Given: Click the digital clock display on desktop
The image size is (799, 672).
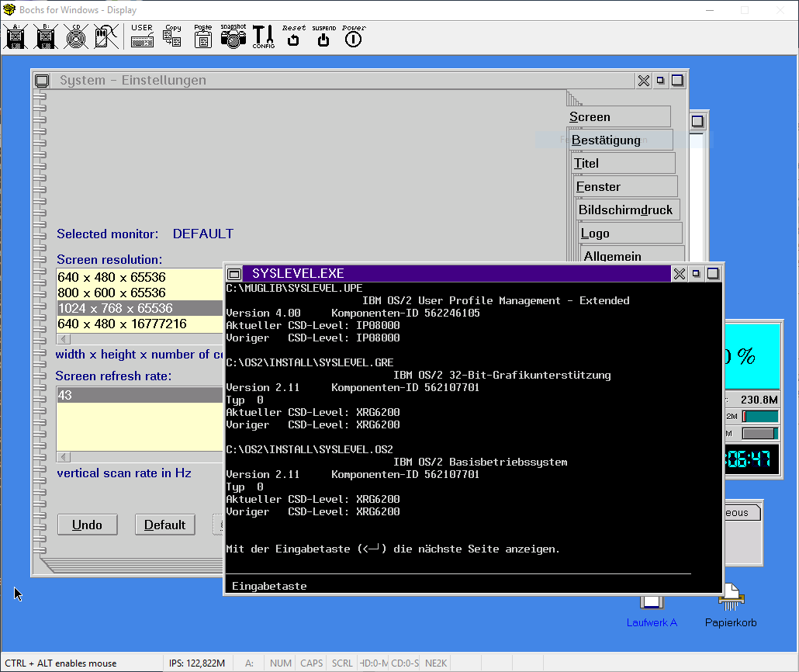Looking at the screenshot, I should 752,460.
